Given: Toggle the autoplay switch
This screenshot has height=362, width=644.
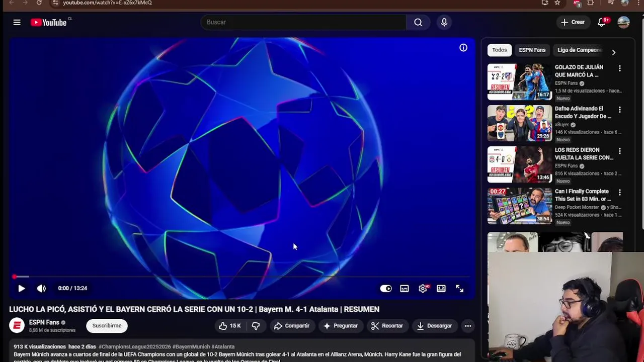Looking at the screenshot, I should (386, 288).
